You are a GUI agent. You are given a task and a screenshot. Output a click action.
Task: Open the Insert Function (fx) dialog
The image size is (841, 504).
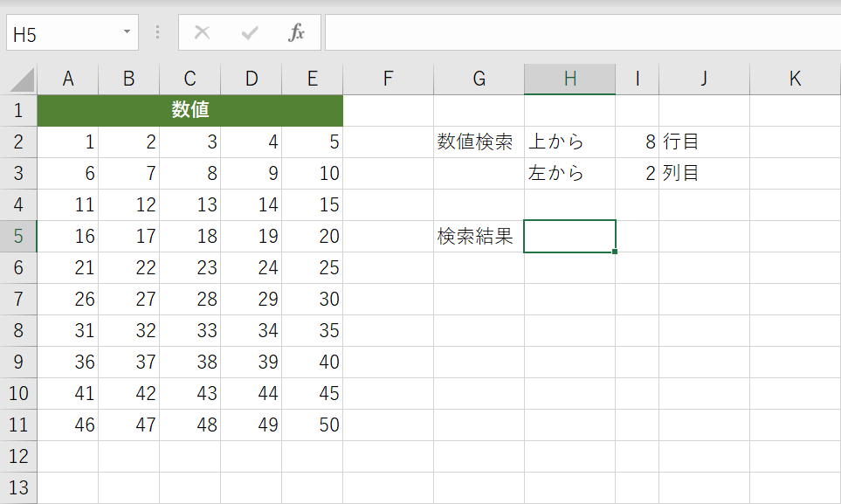(x=297, y=33)
